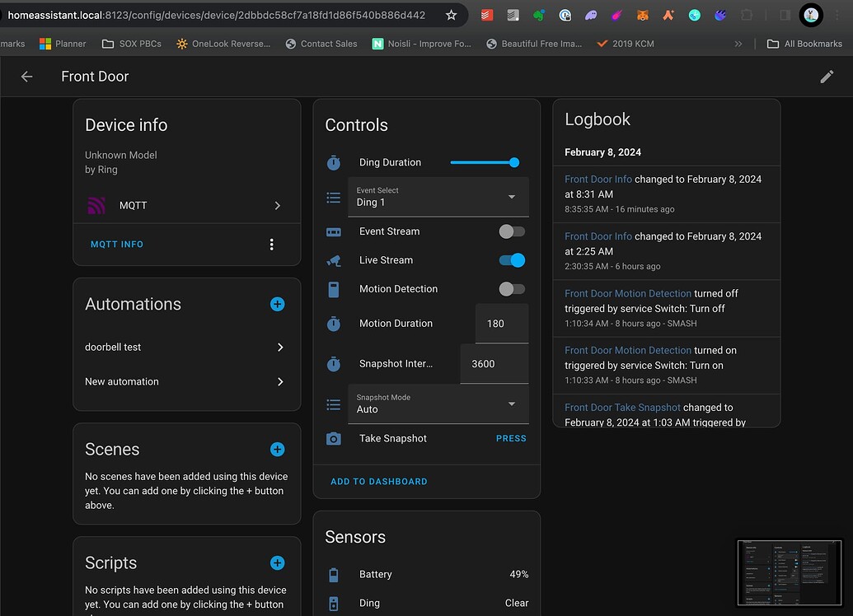This screenshot has height=616, width=853.
Task: Click the battery icon next to Battery sensor
Action: coord(334,574)
